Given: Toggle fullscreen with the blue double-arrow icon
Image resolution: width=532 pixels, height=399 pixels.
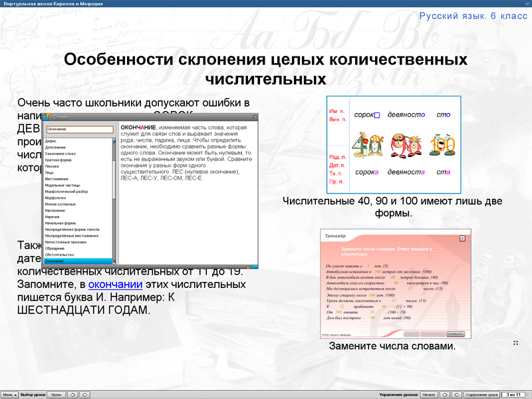Looking at the screenshot, I should [x=515, y=344].
